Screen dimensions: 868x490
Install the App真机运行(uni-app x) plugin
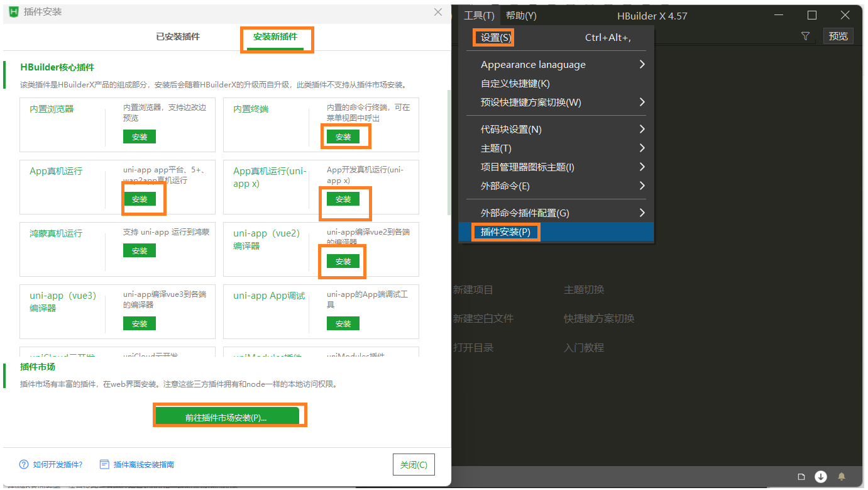(x=343, y=199)
